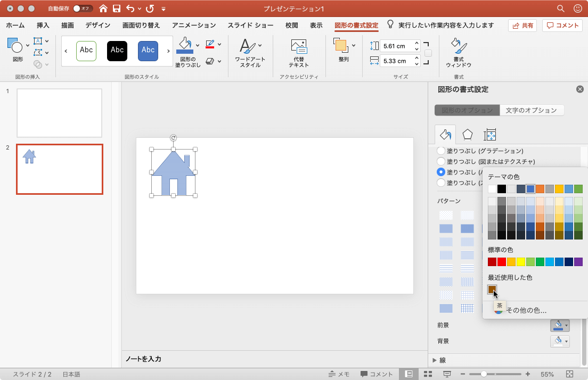
Task: Select the picture or texture fill option
Action: point(441,161)
